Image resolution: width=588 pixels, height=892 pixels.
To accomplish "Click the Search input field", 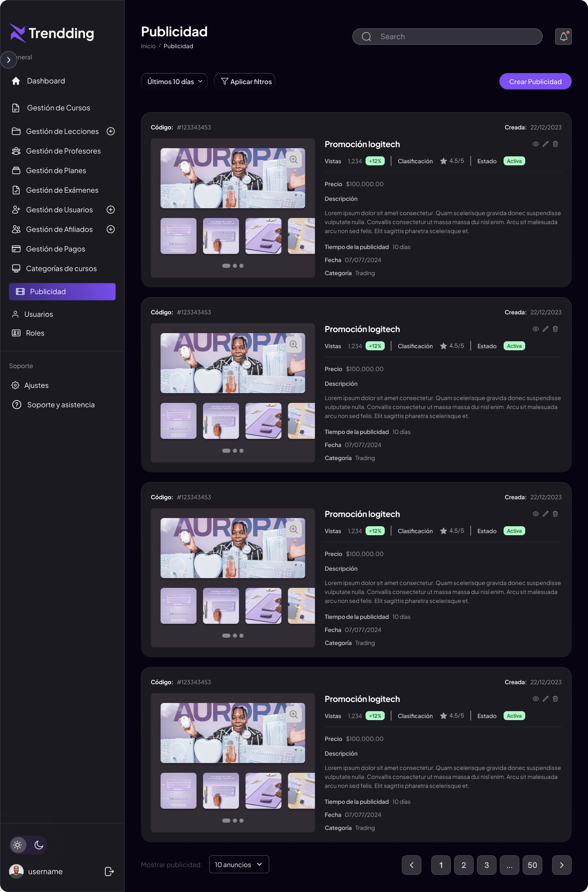I will (x=447, y=37).
